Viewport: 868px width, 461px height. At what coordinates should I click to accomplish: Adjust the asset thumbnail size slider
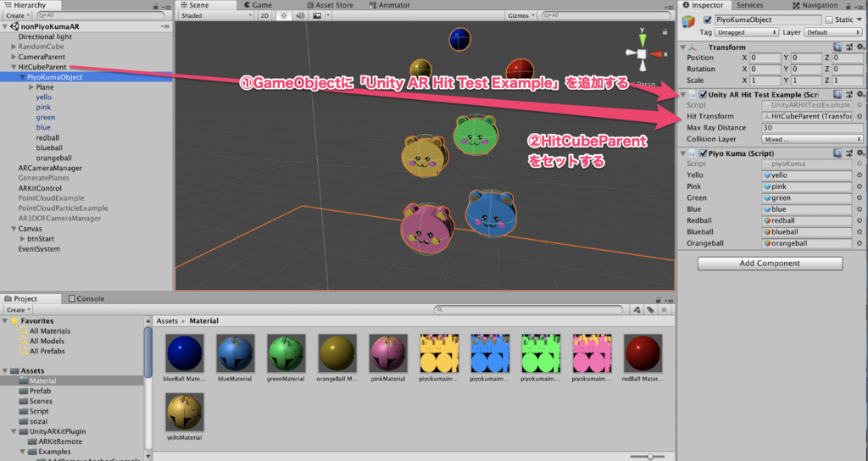(x=648, y=457)
